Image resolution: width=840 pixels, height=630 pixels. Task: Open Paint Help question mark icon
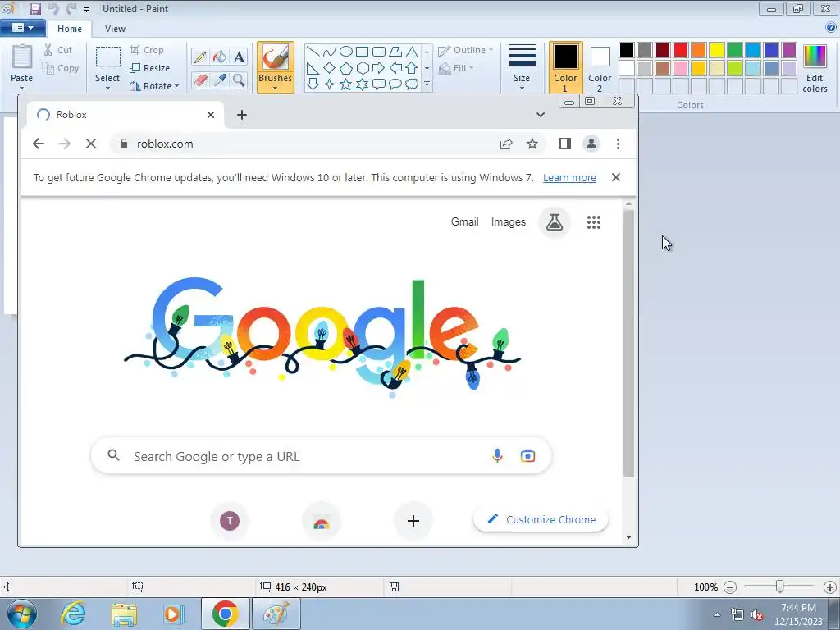831,27
